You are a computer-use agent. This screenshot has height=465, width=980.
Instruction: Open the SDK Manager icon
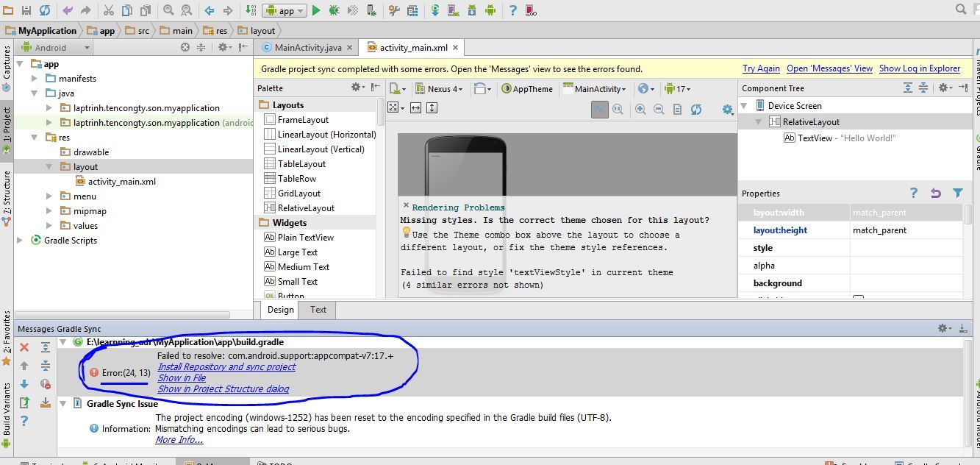471,10
